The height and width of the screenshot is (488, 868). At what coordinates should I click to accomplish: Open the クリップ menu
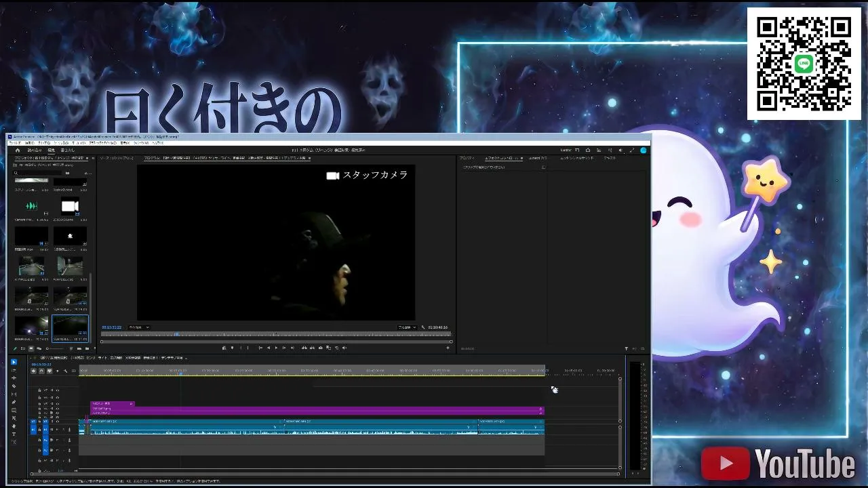click(44, 143)
